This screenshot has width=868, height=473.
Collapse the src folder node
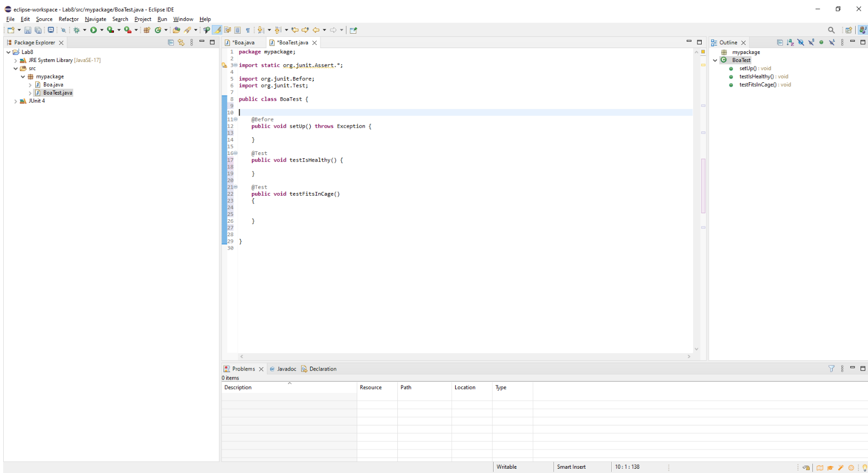pos(16,68)
